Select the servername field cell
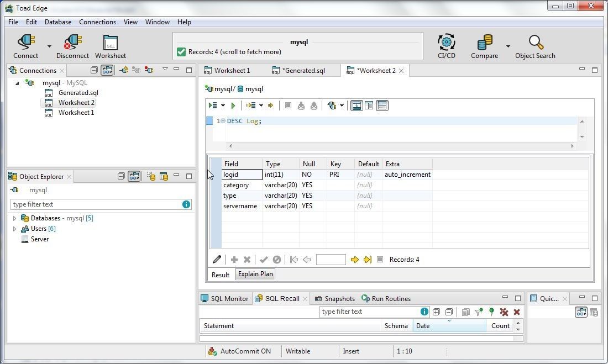The image size is (608, 364). 242,206
